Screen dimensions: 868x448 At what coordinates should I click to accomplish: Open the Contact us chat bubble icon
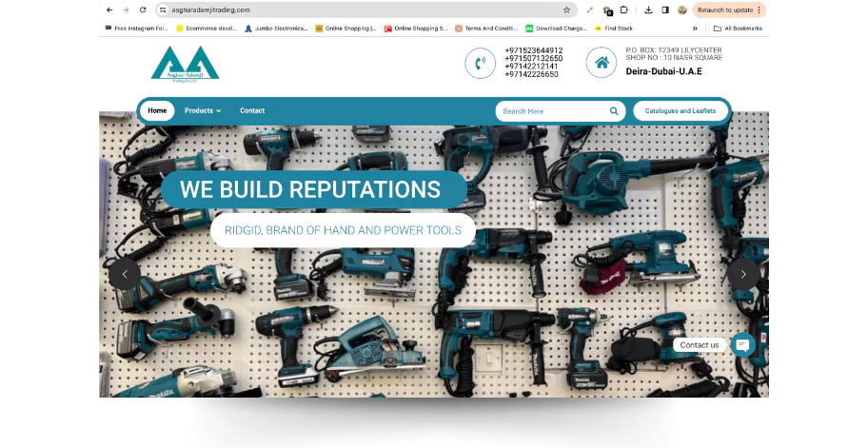(x=742, y=344)
